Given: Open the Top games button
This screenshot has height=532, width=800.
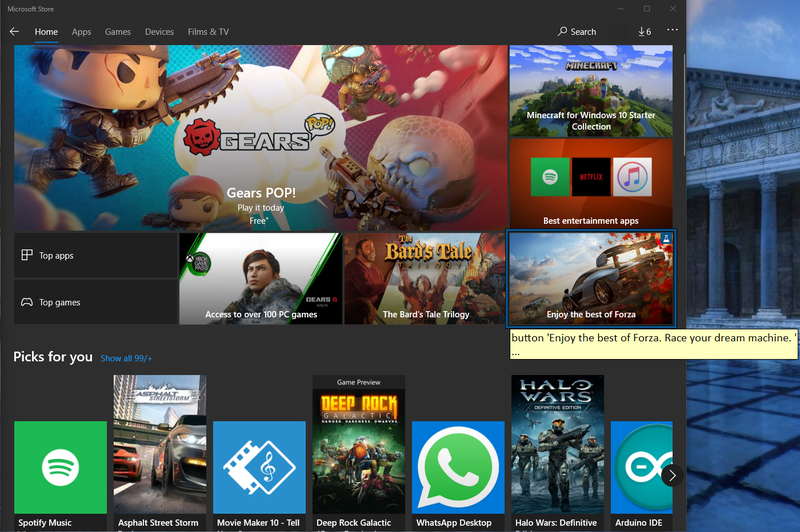Looking at the screenshot, I should tap(95, 302).
